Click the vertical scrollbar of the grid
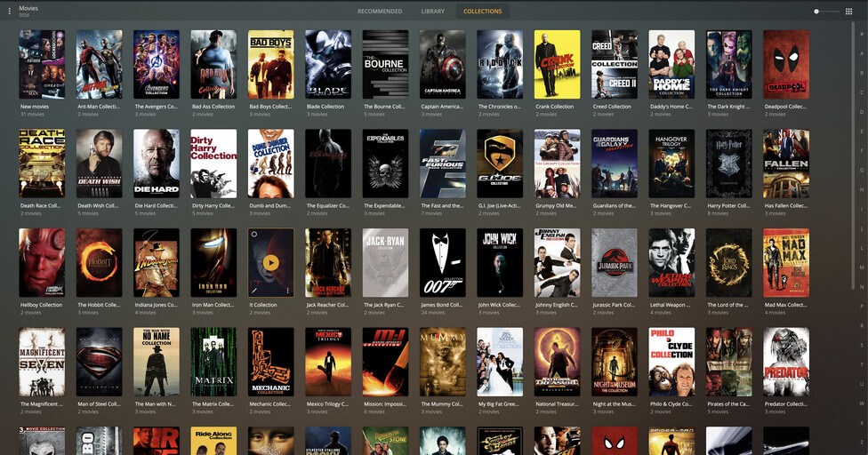Viewport: 868px width, 455px height. click(853, 155)
